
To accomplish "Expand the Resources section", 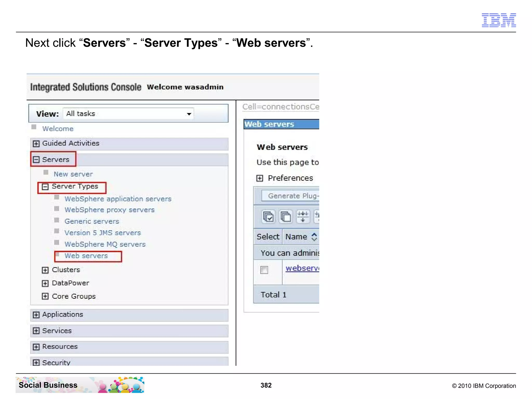I will (36, 347).
